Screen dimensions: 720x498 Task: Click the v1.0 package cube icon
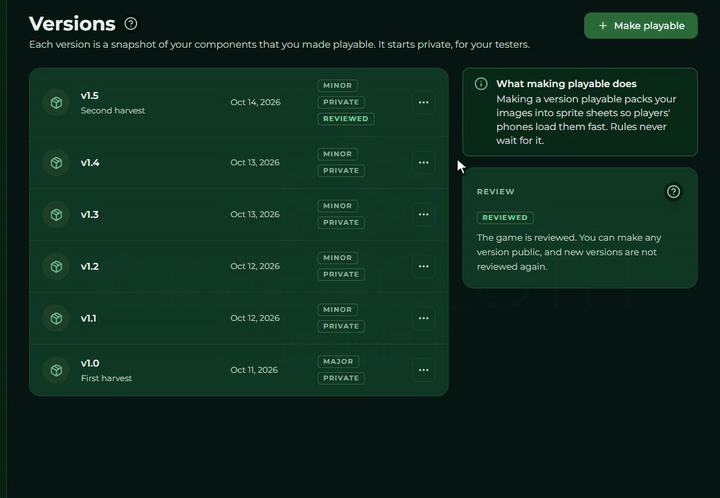coord(56,370)
